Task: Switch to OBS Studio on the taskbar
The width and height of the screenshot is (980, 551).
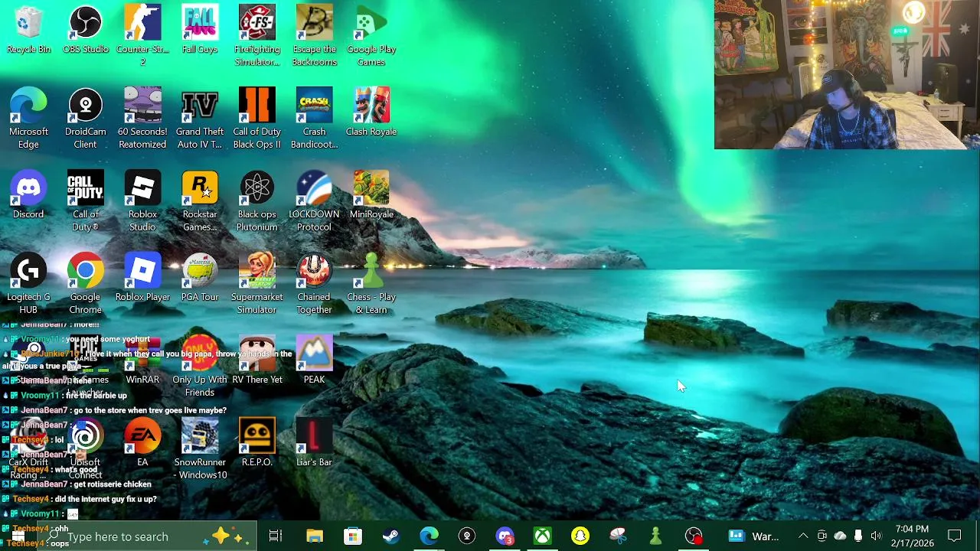Action: 694,536
